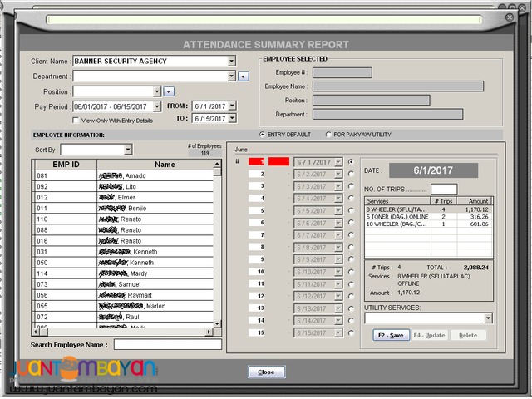Click the F2 - Save button
The image size is (532, 399).
pyautogui.click(x=391, y=335)
